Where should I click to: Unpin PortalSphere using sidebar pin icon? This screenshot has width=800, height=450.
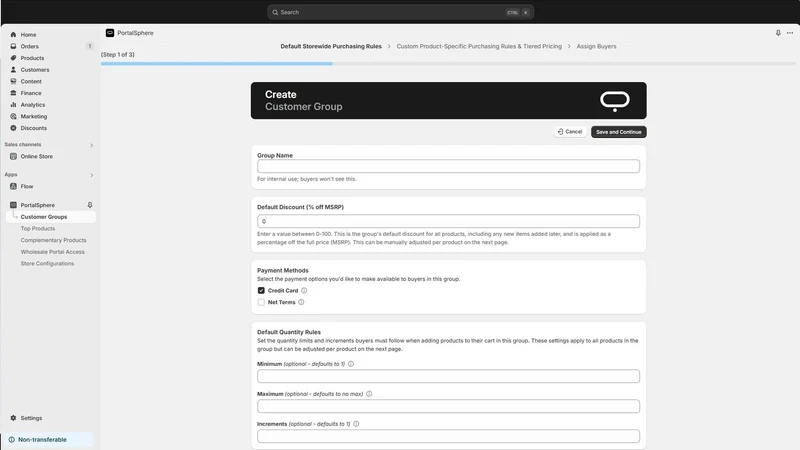(x=90, y=205)
